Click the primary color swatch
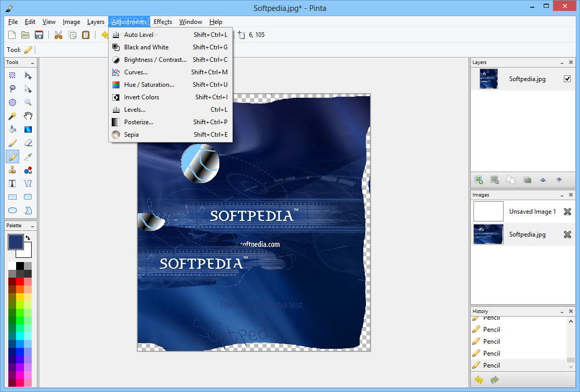 coord(16,242)
